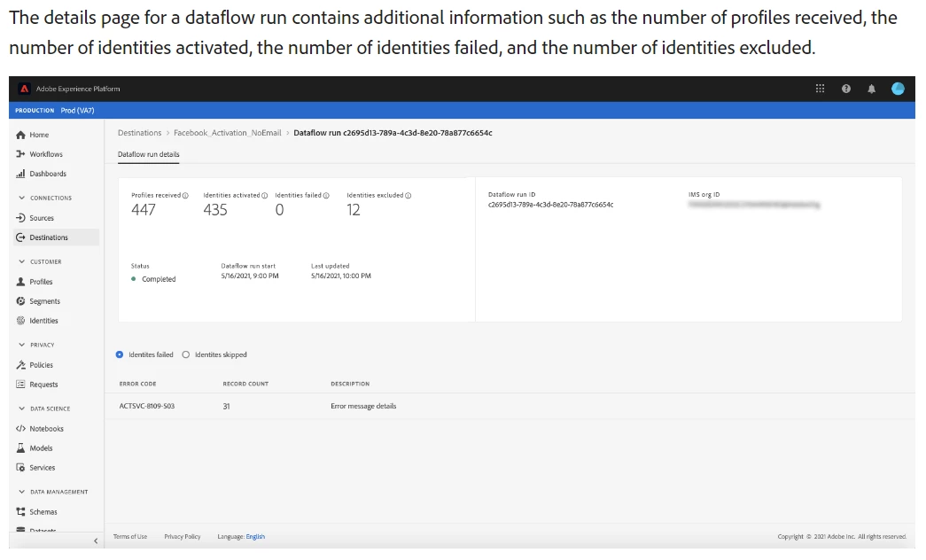Screen dimensions: 926x560
Task: Click the Dataflow run ID value
Action: 550,205
